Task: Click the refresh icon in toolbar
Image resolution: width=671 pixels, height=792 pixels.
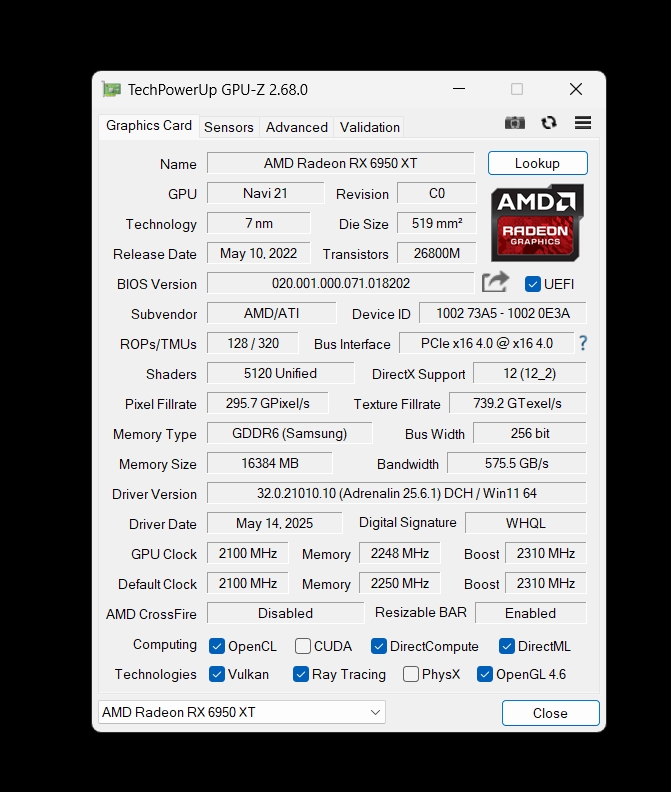Action: pyautogui.click(x=549, y=123)
